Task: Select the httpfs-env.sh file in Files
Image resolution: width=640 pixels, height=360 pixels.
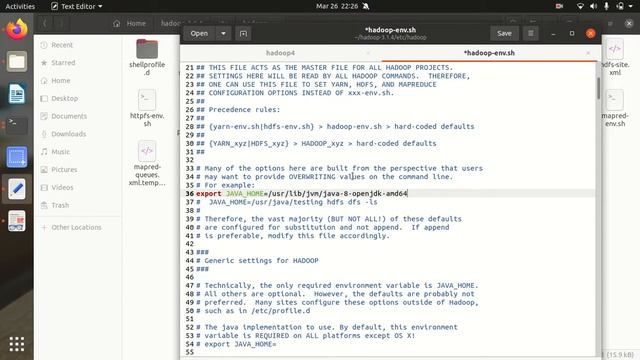Action: 147,108
